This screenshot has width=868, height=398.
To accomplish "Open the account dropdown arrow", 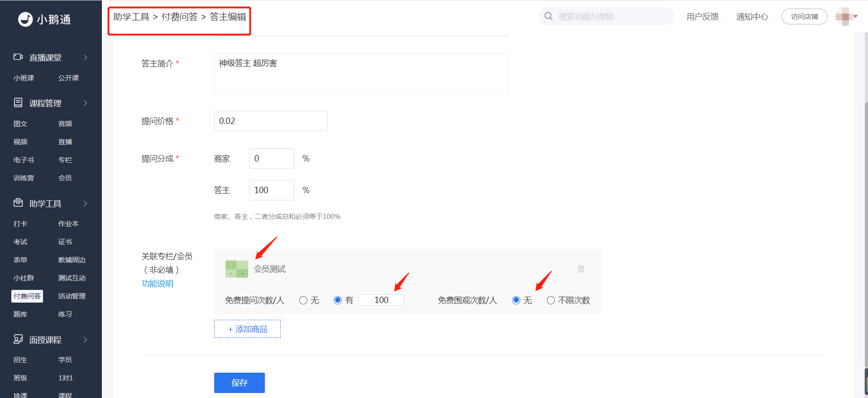I will pos(856,17).
